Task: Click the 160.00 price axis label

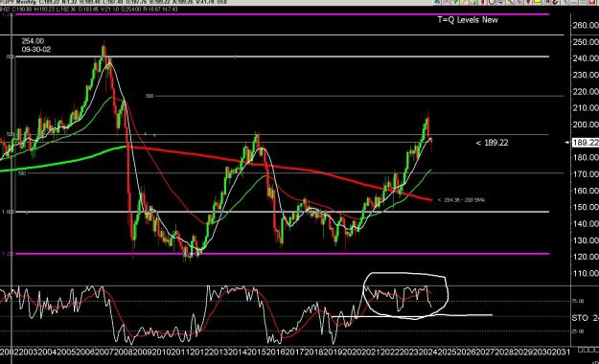Action: click(x=586, y=191)
